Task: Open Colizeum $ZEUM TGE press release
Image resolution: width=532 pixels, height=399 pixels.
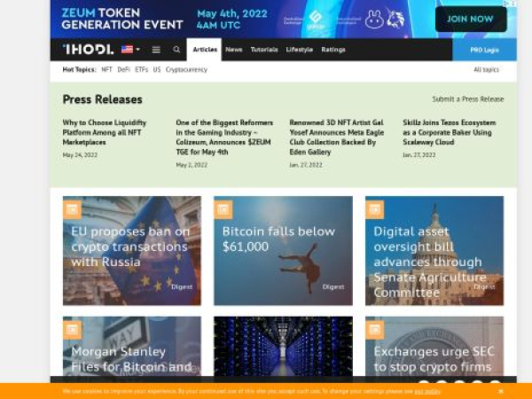Action: [224, 137]
